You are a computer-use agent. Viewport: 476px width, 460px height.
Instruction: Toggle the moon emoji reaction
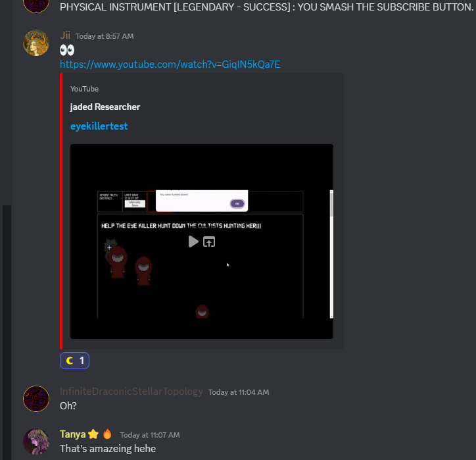[x=75, y=361]
